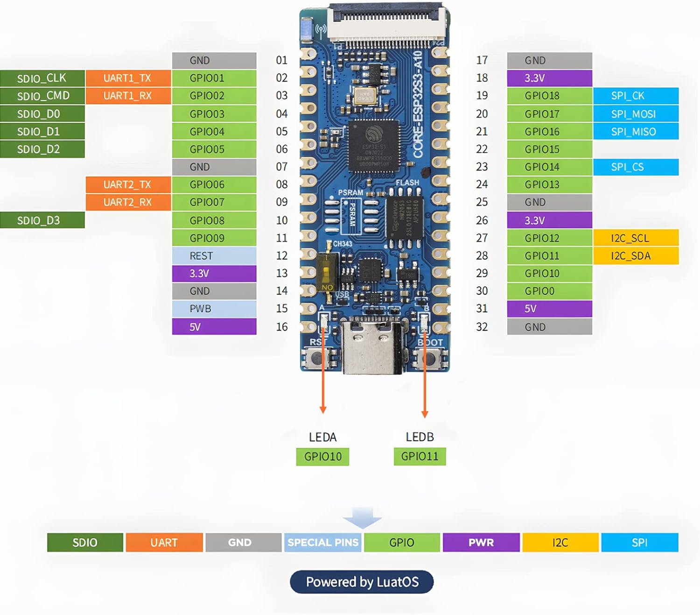Select the GPIO07 label
Image resolution: width=700 pixels, height=615 pixels.
pyautogui.click(x=214, y=202)
